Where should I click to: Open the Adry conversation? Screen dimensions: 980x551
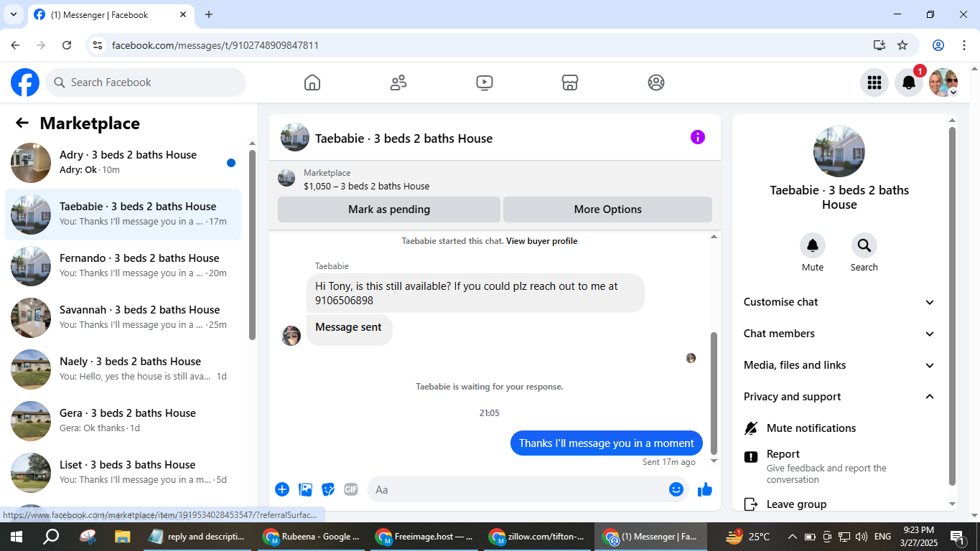coord(123,162)
